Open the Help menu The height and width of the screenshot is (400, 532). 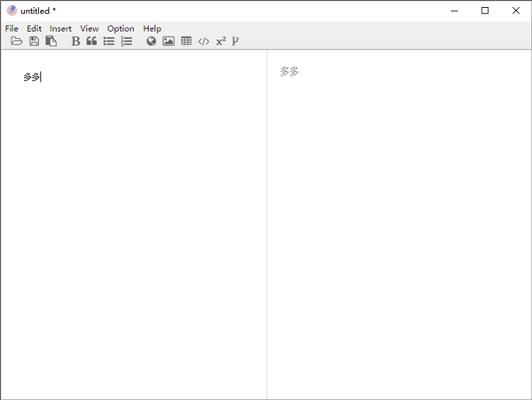pyautogui.click(x=152, y=28)
